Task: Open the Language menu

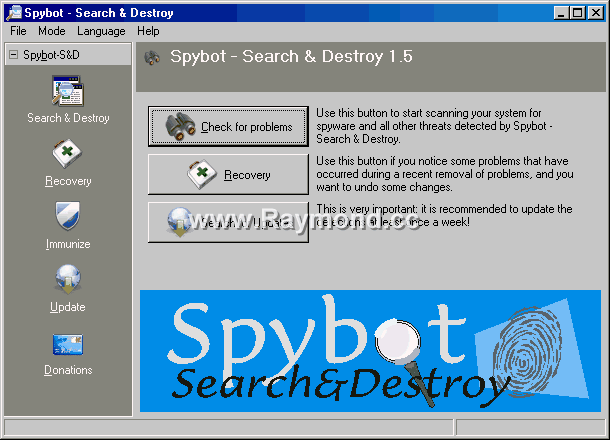Action: [101, 31]
